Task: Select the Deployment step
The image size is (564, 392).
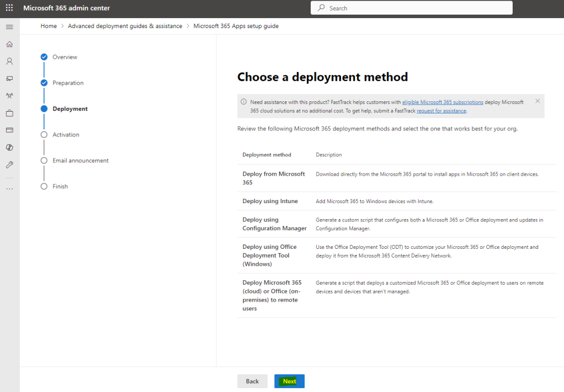Action: click(x=64, y=108)
